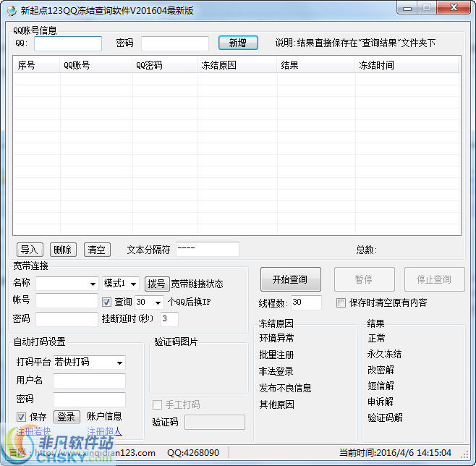Click the 序号 column header
This screenshot has width=476, height=466.
(x=36, y=65)
